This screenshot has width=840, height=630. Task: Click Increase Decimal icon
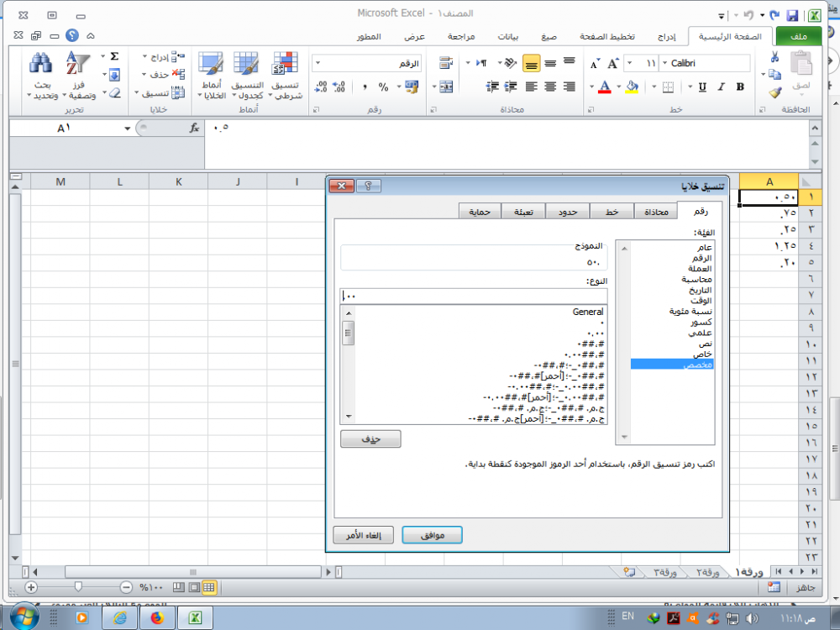[339, 87]
